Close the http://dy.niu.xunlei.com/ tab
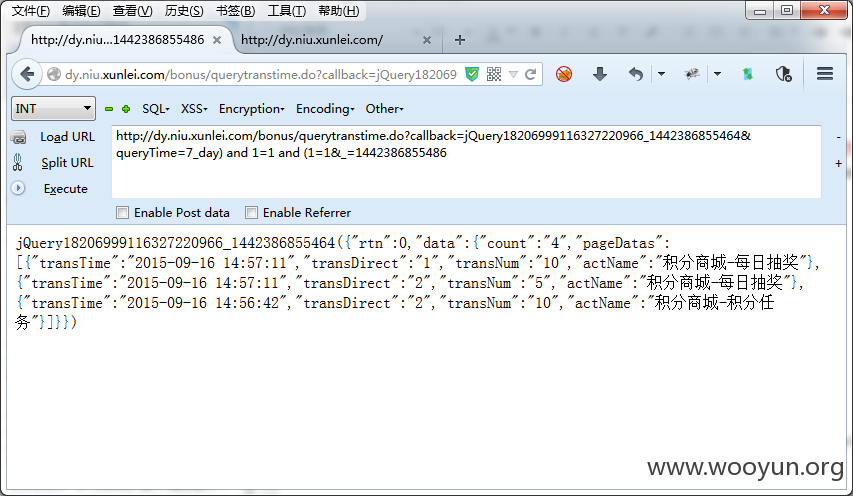The height and width of the screenshot is (496, 853). [427, 40]
